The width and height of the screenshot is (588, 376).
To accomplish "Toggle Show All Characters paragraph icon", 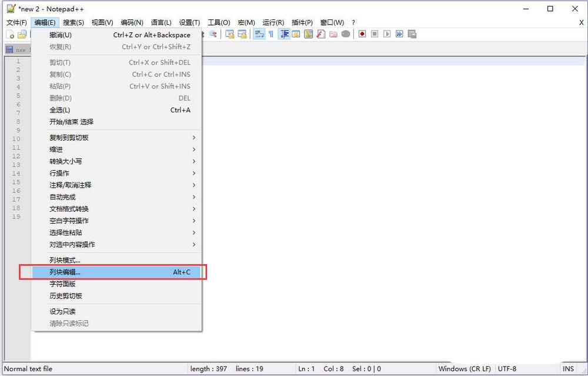I will (x=272, y=34).
